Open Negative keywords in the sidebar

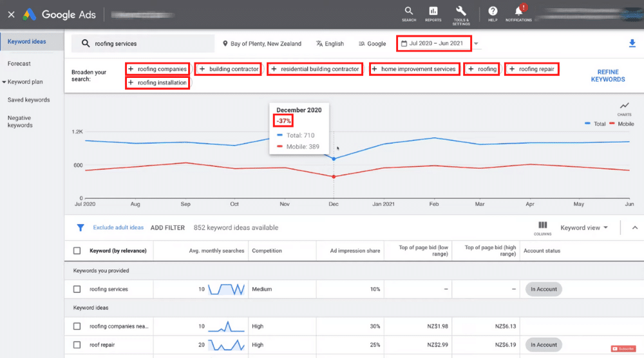coord(20,122)
